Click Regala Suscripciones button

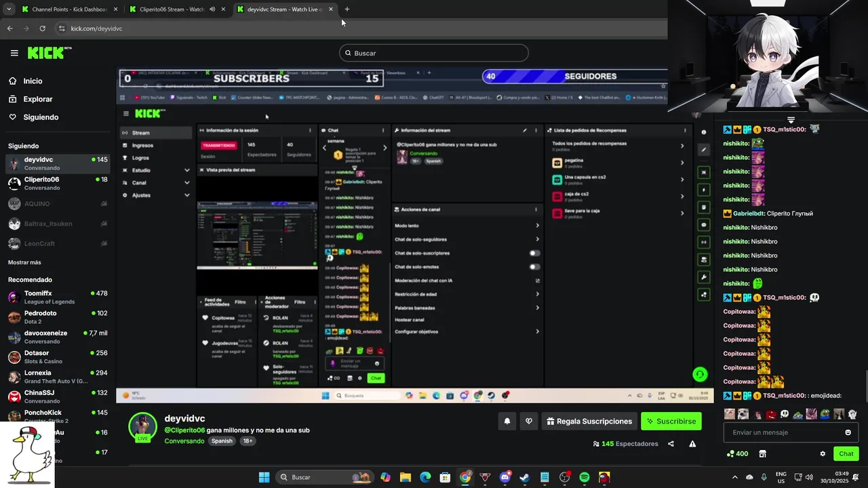589,421
